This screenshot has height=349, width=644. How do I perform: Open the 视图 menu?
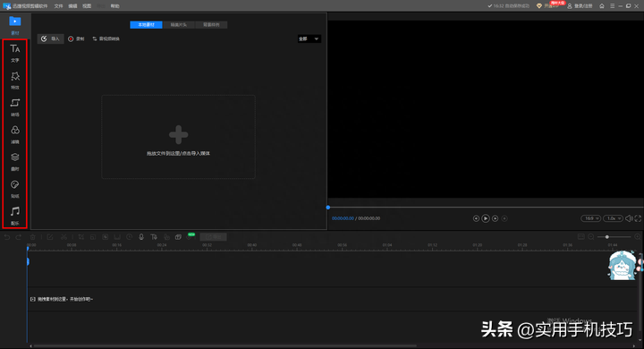coord(87,6)
